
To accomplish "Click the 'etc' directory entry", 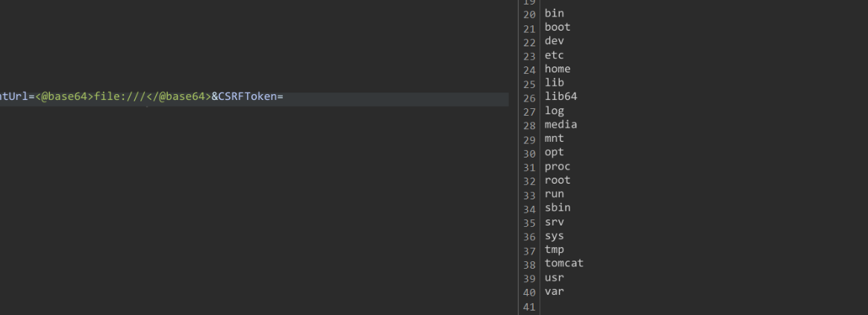I will [x=555, y=55].
